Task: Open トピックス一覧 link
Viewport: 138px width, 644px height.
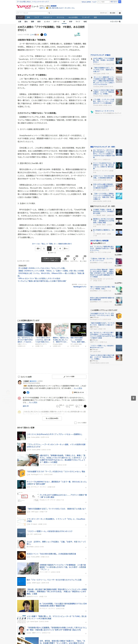Action: (115, 21)
